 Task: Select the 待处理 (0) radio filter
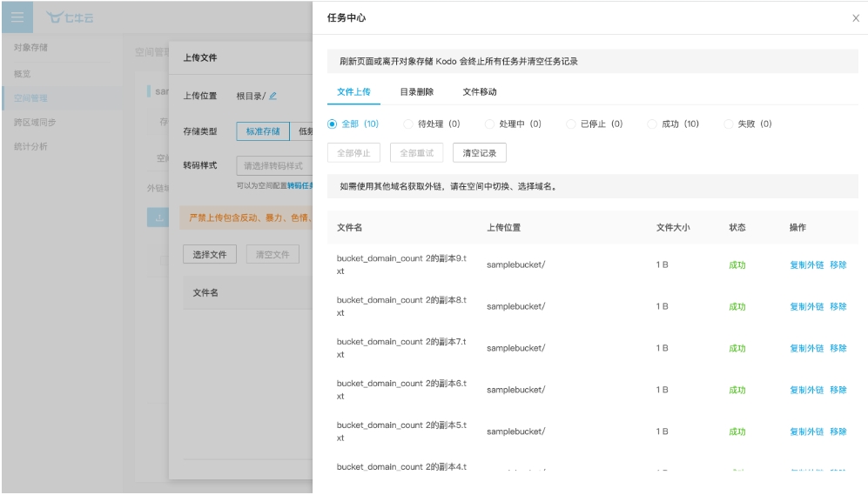tap(431, 124)
